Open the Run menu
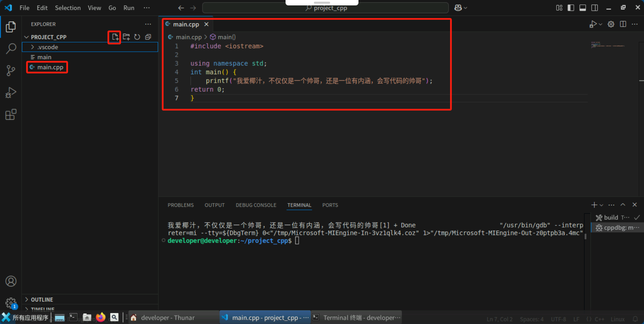This screenshot has width=644, height=324. pos(129,7)
